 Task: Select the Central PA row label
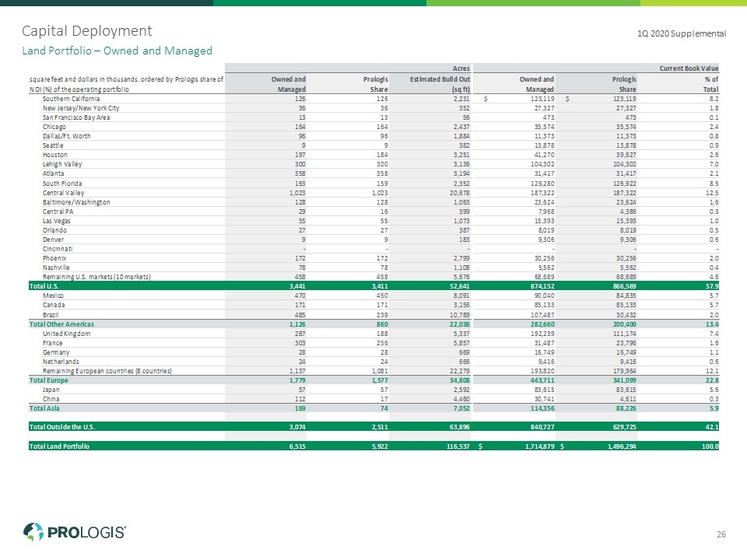point(58,212)
